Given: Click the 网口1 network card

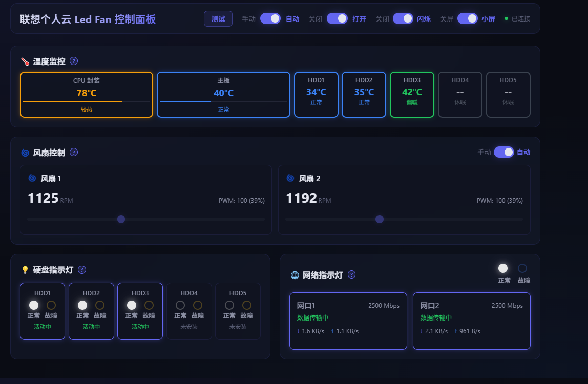Looking at the screenshot, I should [x=348, y=321].
